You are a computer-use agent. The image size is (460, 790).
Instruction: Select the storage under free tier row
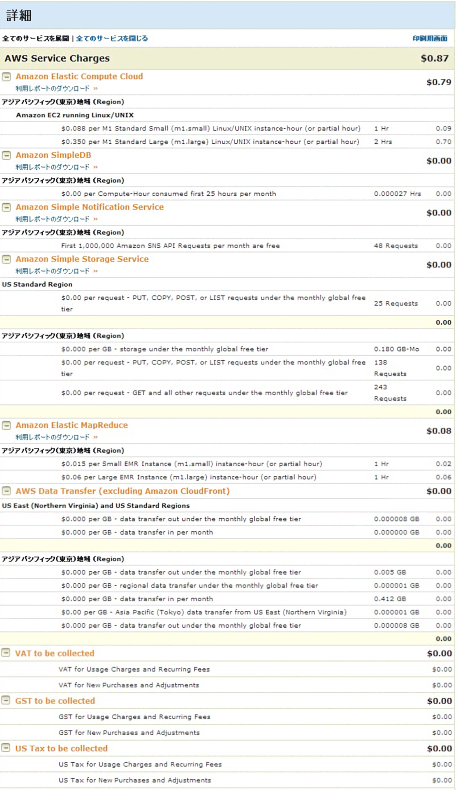(227, 349)
